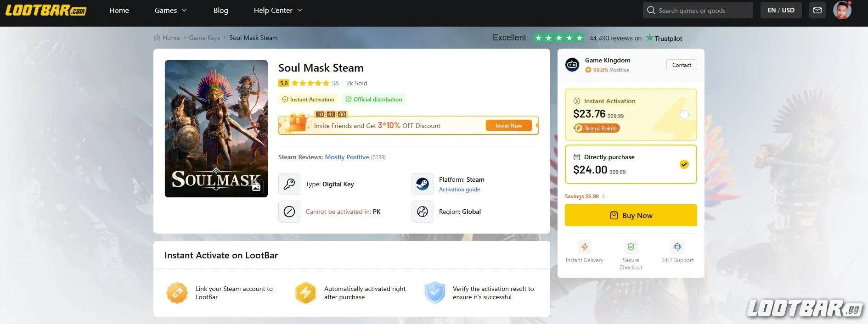Click the search magnifier icon

click(x=651, y=10)
